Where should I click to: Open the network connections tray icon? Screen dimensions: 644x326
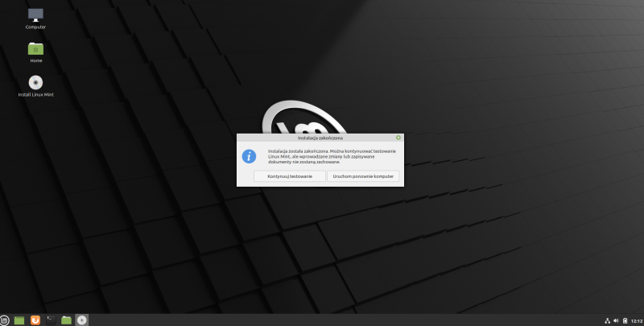click(x=605, y=320)
